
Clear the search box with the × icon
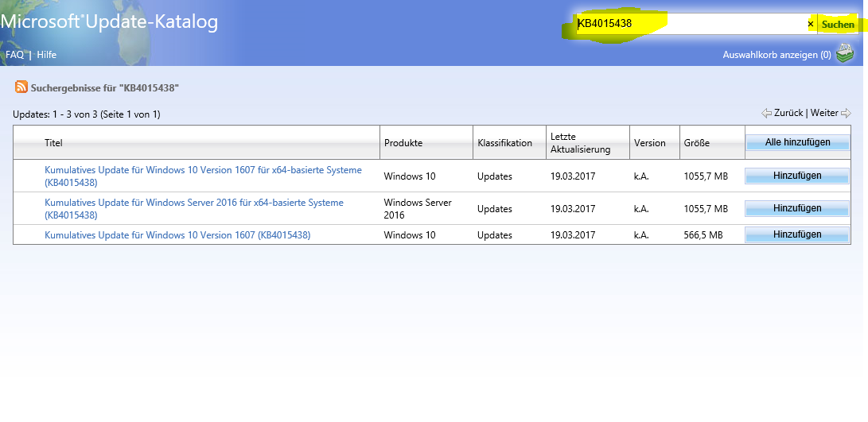click(811, 25)
